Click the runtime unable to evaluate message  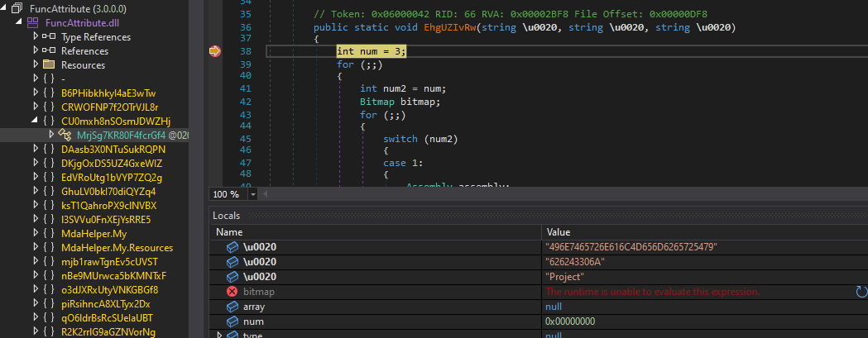pos(653,292)
